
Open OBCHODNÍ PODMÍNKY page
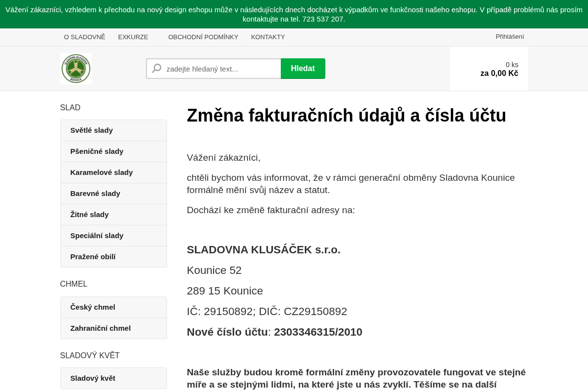coord(203,37)
